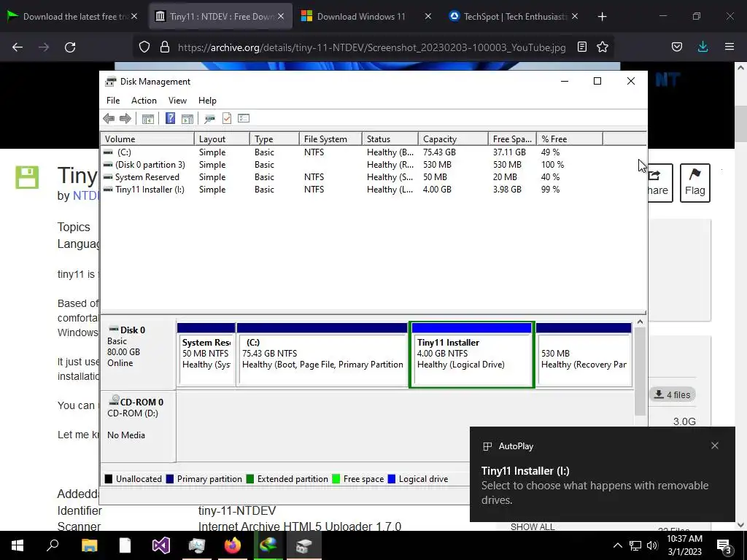
Task: Select the Disk 0 label panel
Action: click(x=138, y=355)
